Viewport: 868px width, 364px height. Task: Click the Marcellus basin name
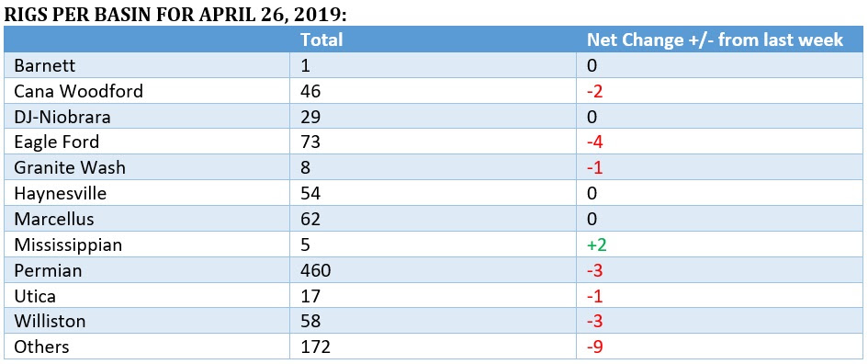[x=53, y=218]
